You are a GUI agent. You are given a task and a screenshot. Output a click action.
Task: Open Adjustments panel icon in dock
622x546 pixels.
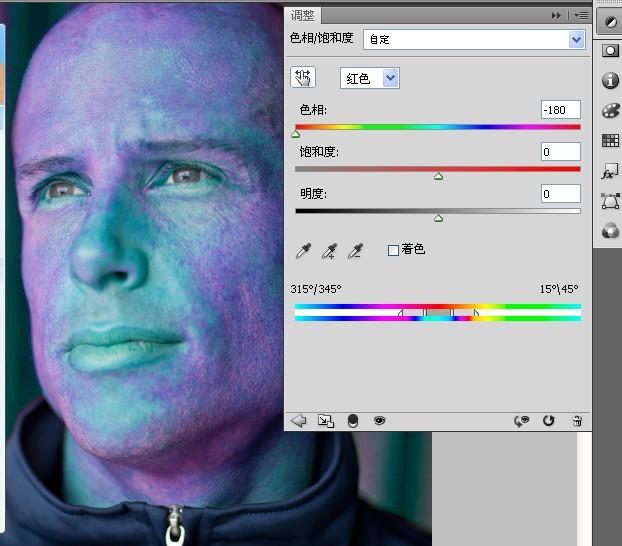click(x=610, y=22)
